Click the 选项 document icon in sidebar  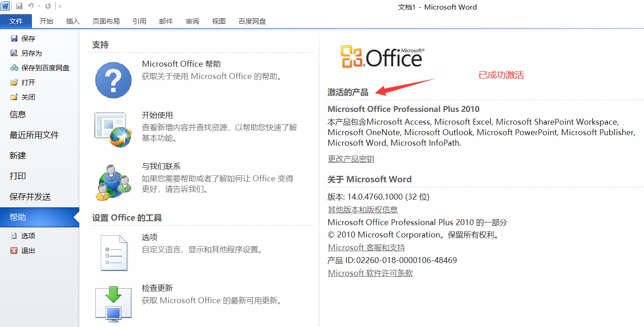tap(14, 236)
